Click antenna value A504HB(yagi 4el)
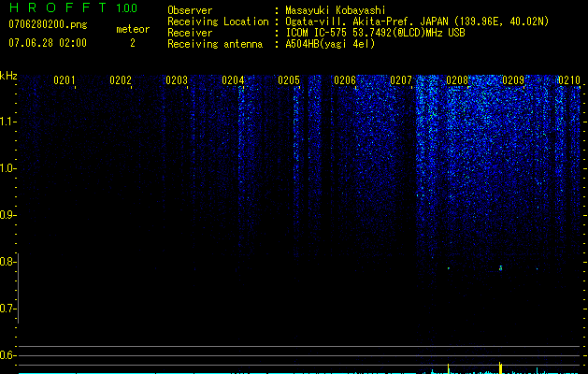This screenshot has width=588, height=374. [x=330, y=44]
